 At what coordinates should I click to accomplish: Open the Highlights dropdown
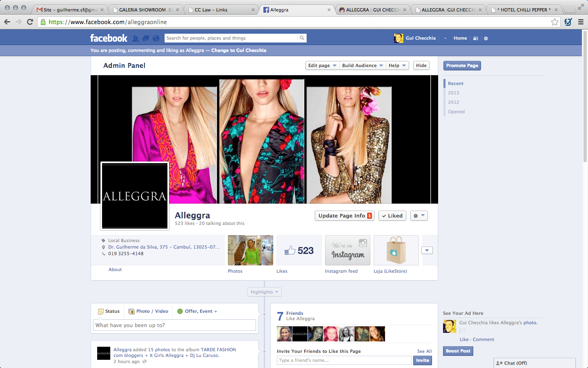[x=264, y=292]
